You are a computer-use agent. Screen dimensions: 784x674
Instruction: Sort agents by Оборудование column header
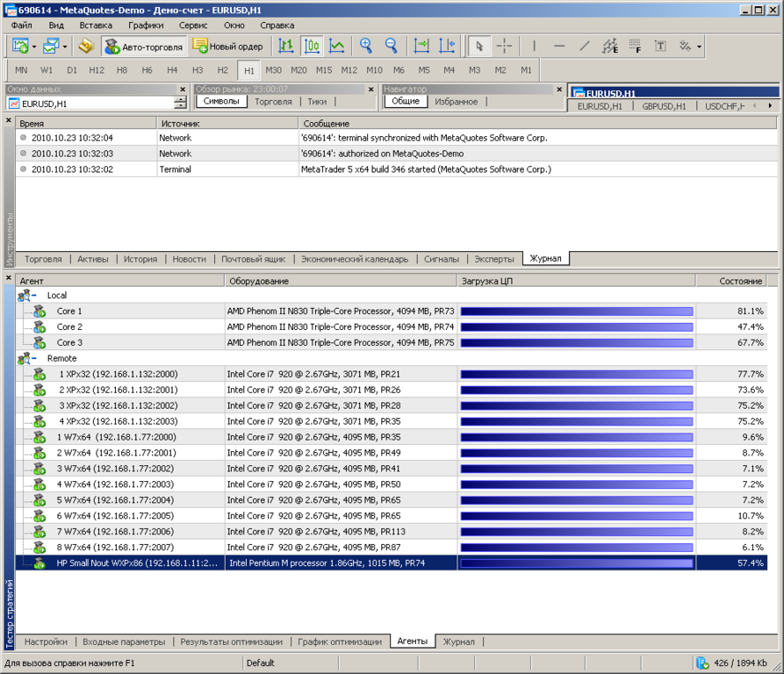pyautogui.click(x=341, y=281)
